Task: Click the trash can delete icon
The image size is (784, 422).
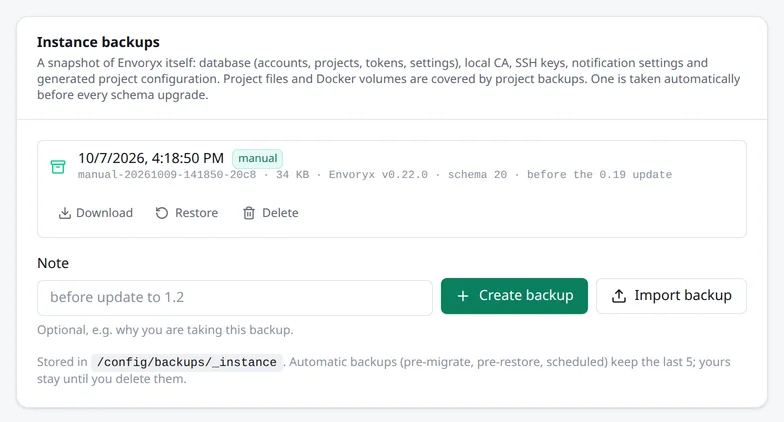Action: [248, 213]
